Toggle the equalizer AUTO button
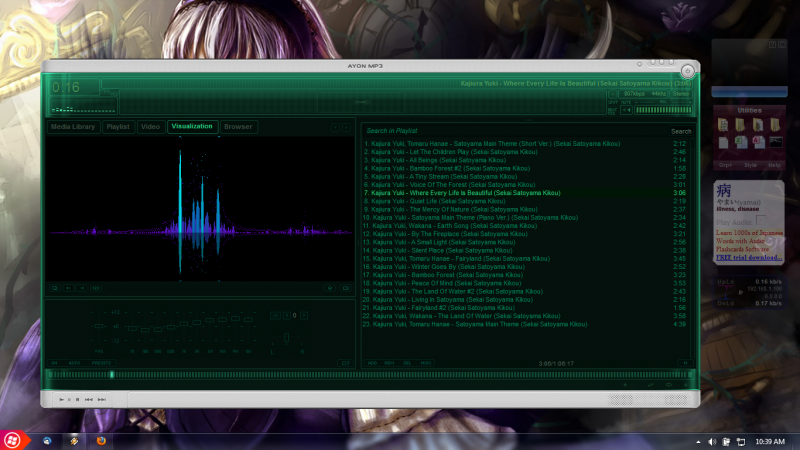The height and width of the screenshot is (450, 800). 74,363
